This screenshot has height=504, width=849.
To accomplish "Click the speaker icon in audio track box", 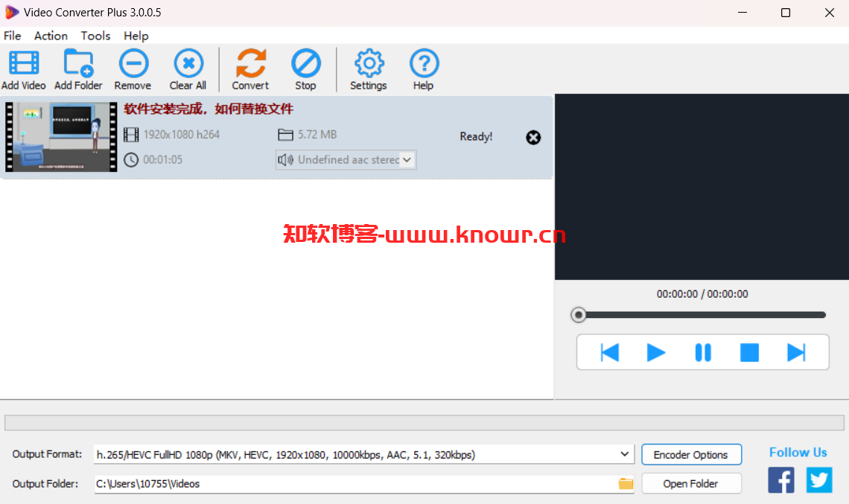I will [285, 160].
